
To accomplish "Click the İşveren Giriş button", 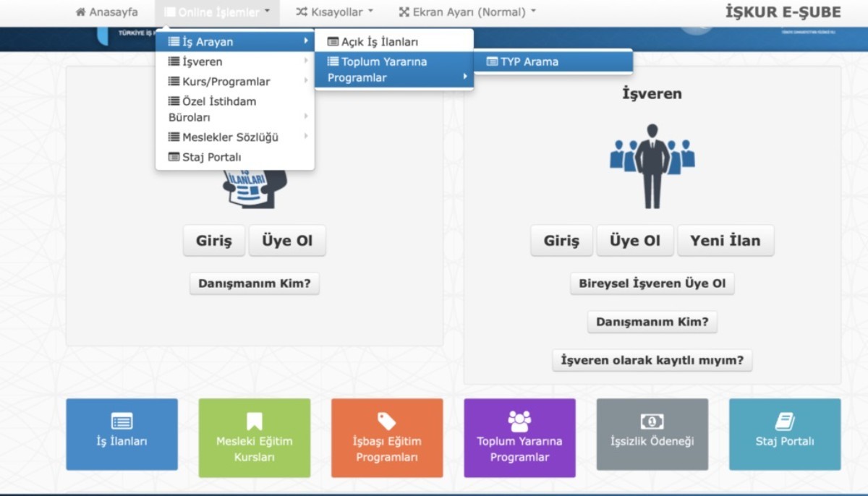I will tap(561, 241).
